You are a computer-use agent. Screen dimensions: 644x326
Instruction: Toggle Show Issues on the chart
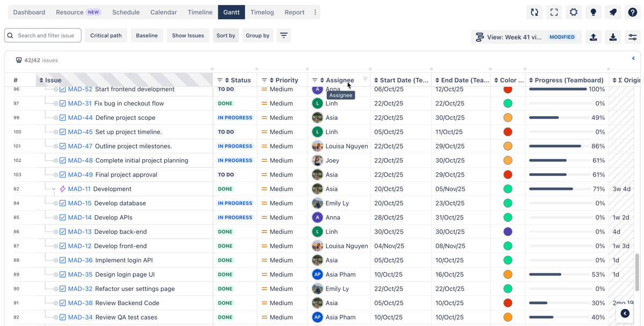tap(188, 35)
